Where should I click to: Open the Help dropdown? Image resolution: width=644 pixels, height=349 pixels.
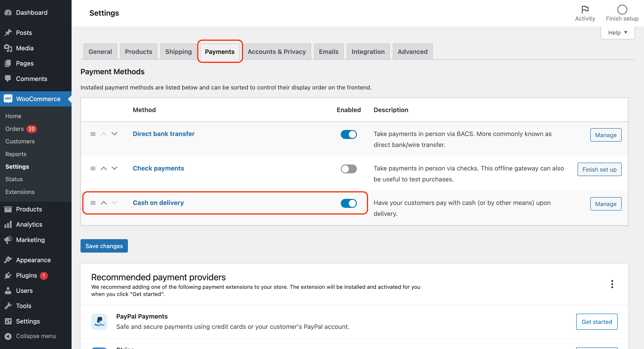(x=617, y=32)
